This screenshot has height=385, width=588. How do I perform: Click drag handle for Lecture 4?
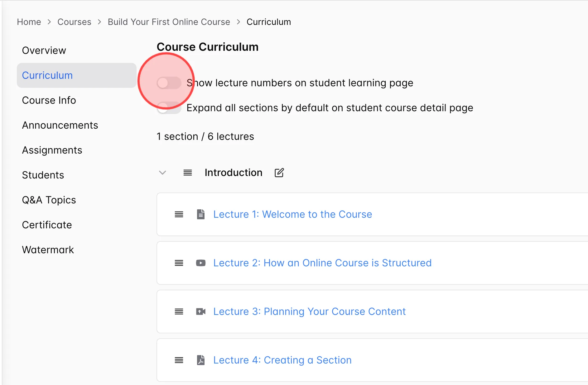click(x=179, y=360)
